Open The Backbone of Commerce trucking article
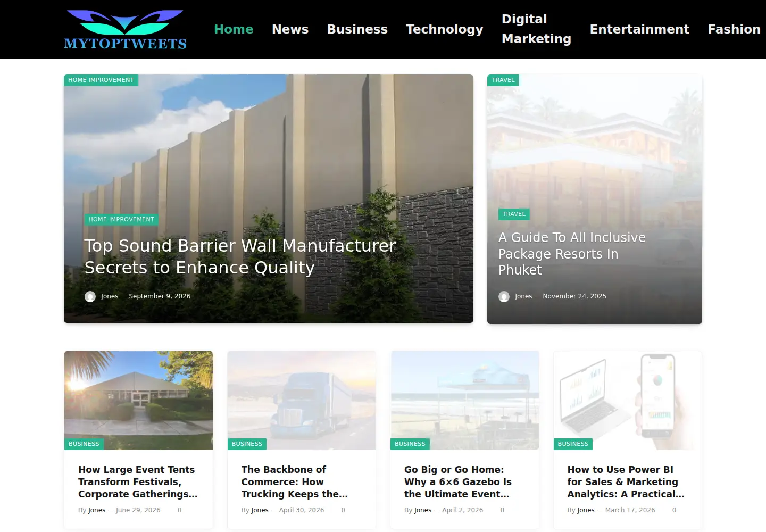The height and width of the screenshot is (532, 766). tap(295, 482)
